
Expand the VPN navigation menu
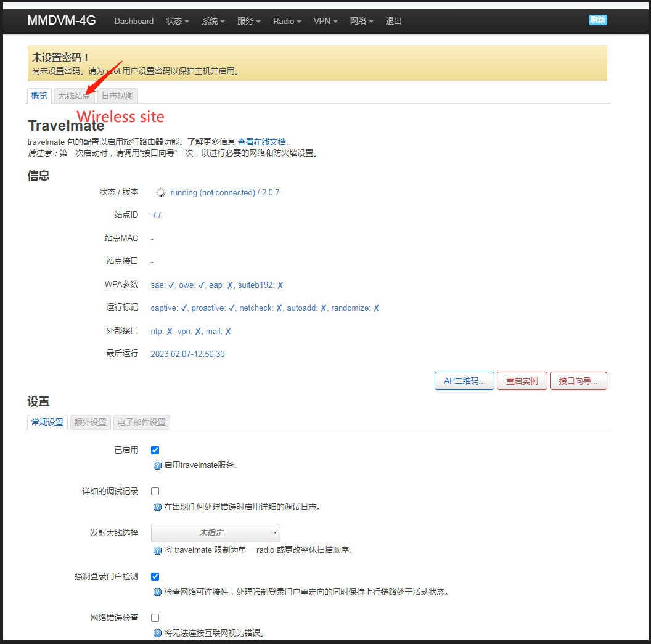325,21
